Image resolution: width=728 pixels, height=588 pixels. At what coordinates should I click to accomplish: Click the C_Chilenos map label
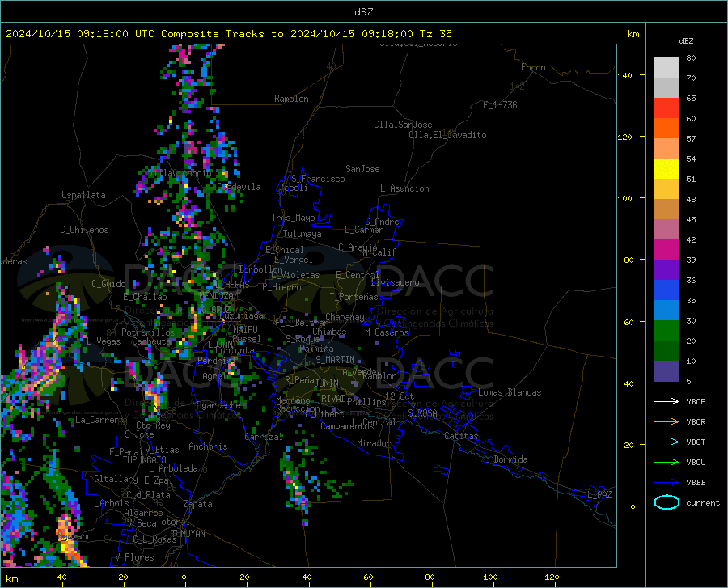click(84, 230)
